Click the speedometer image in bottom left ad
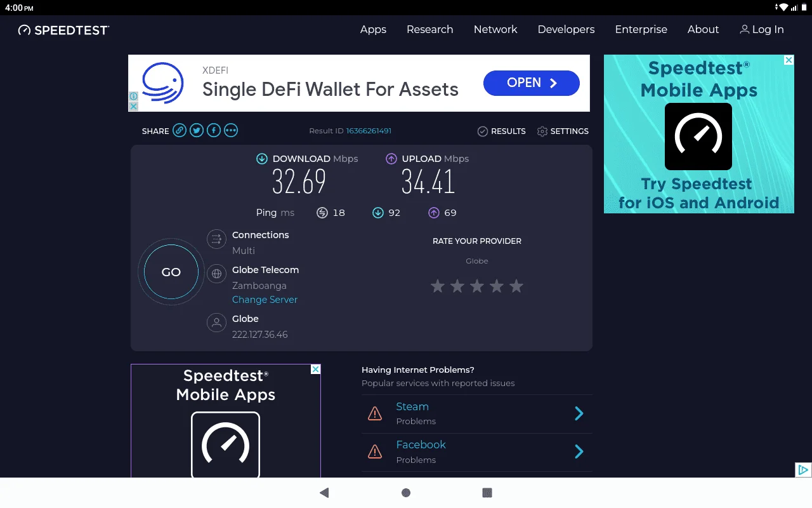The height and width of the screenshot is (508, 812). click(226, 444)
